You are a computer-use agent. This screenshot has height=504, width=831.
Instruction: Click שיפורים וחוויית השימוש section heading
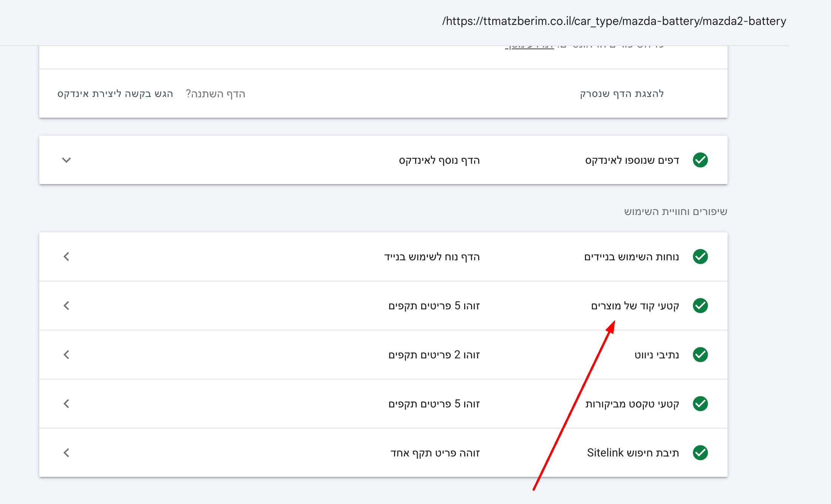pyautogui.click(x=676, y=212)
